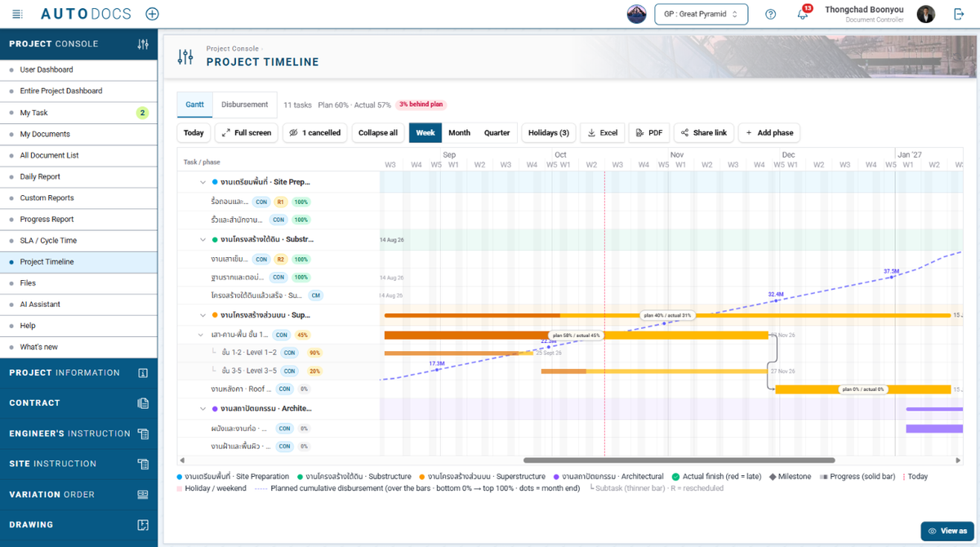Enter Full screen mode
Screen dimensions: 980x547
point(246,132)
